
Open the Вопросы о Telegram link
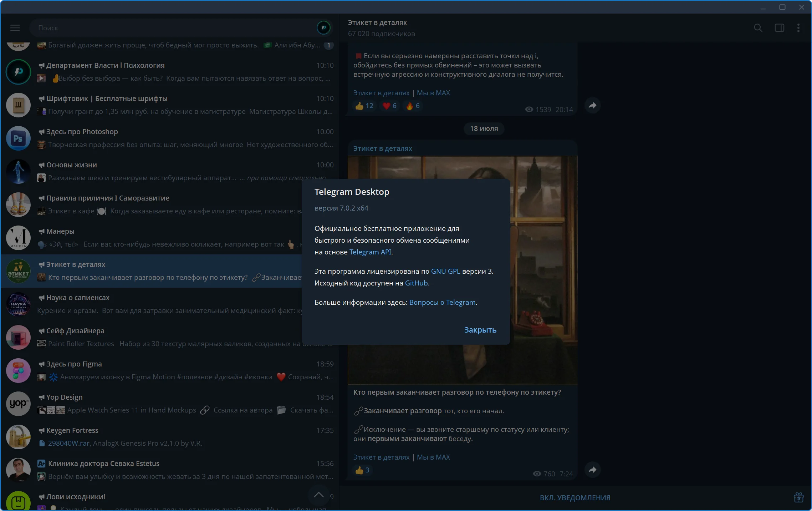coord(442,302)
